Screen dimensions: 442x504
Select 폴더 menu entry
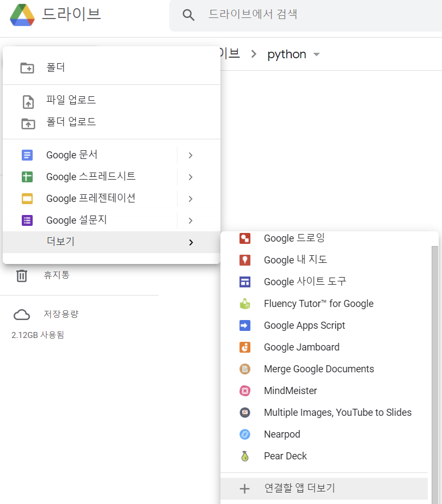112,67
